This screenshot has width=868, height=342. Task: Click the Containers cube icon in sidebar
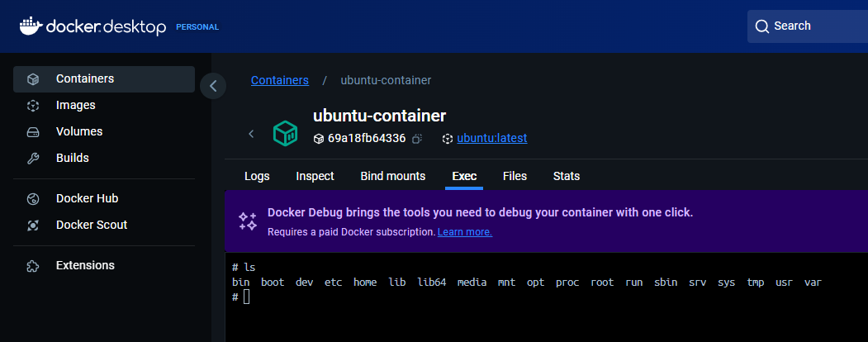[x=33, y=79]
